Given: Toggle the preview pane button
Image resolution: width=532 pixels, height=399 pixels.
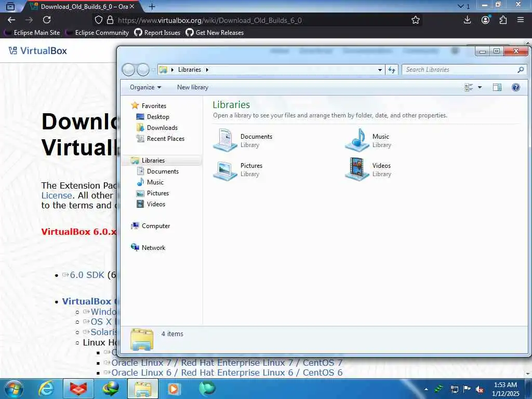Looking at the screenshot, I should point(497,87).
